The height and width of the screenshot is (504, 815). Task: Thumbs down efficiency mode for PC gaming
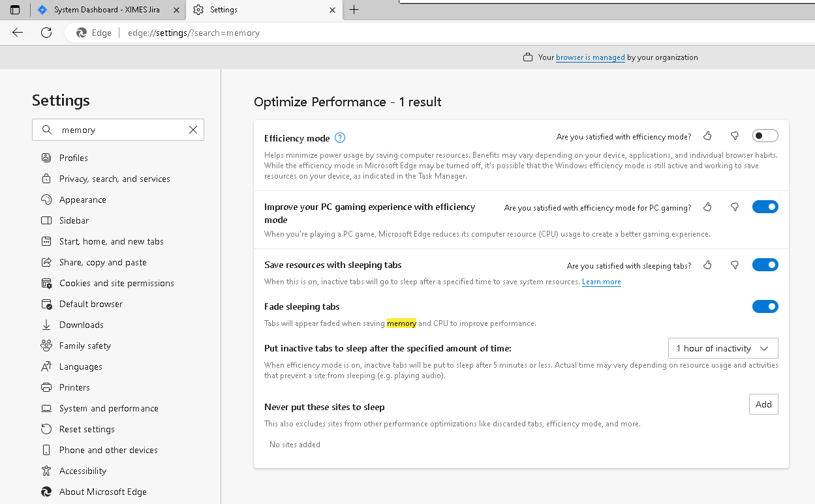tap(735, 207)
